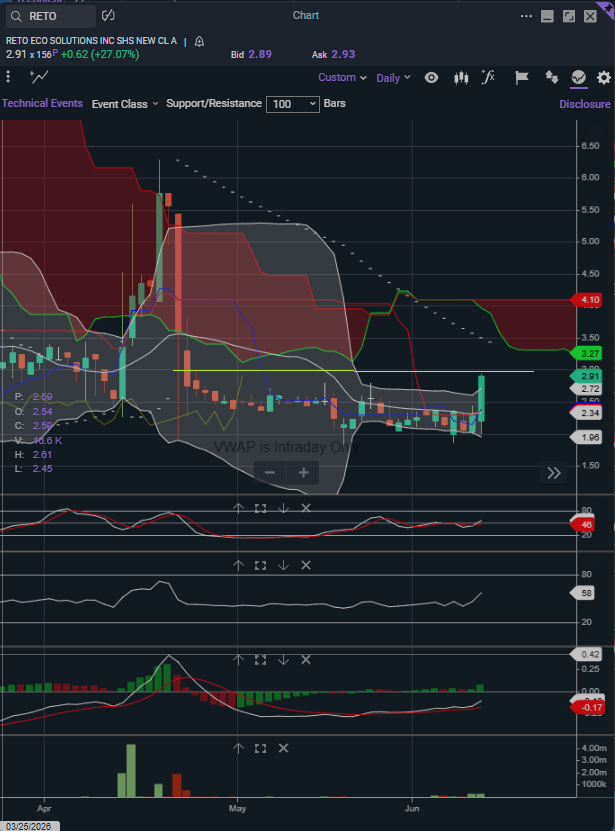This screenshot has width=615, height=831.
Task: Open chart settings gear icon
Action: pos(604,78)
